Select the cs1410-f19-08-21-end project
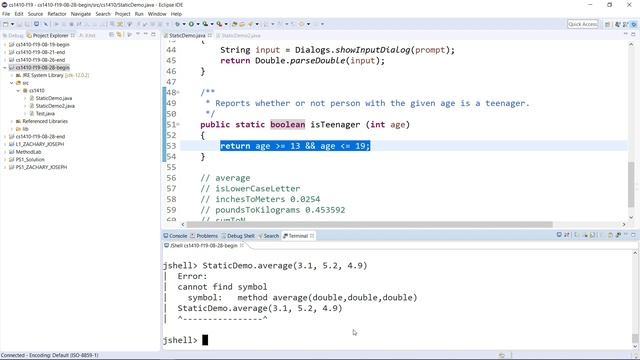The height and width of the screenshot is (360, 640). [40, 52]
